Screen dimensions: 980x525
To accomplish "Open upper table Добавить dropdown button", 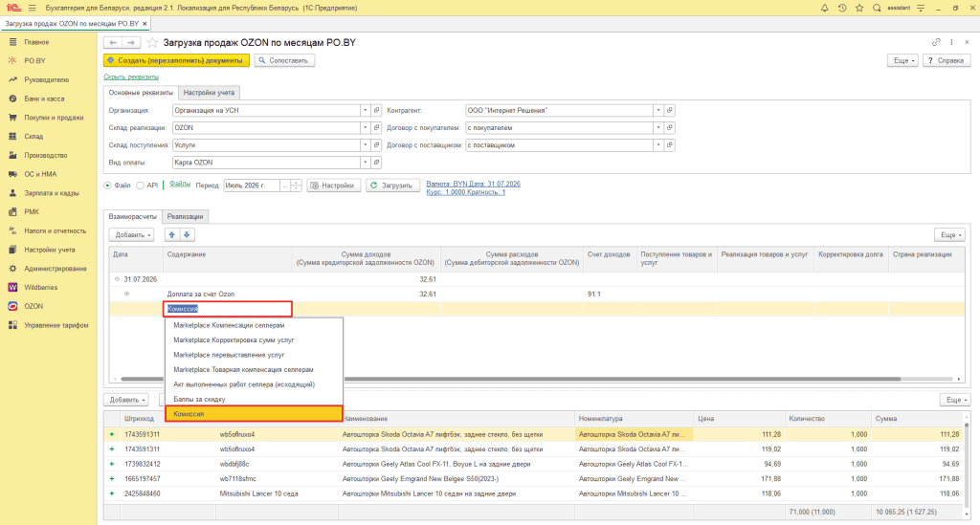I will click(x=131, y=234).
